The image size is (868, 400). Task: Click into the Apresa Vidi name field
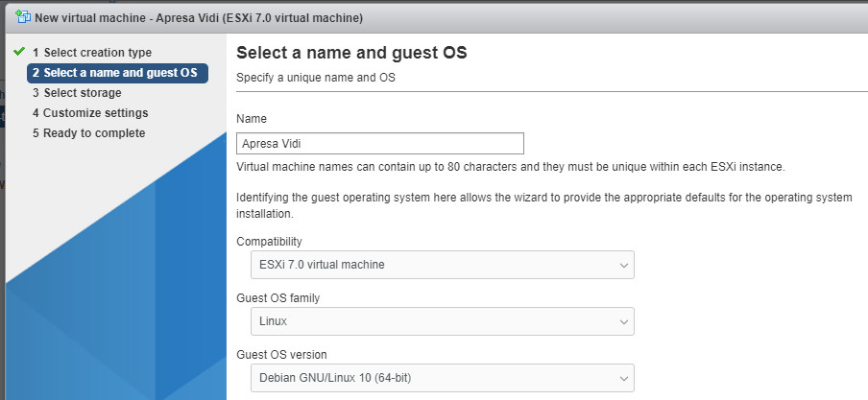pos(380,143)
